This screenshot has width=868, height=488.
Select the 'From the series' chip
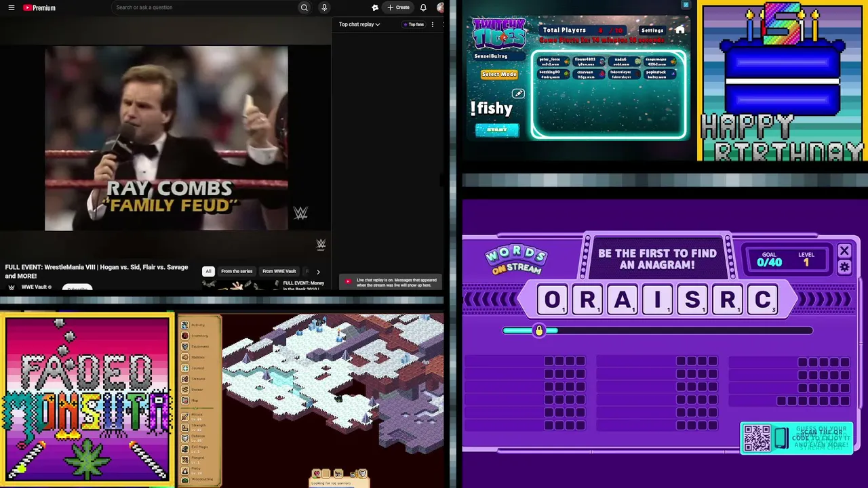237,271
